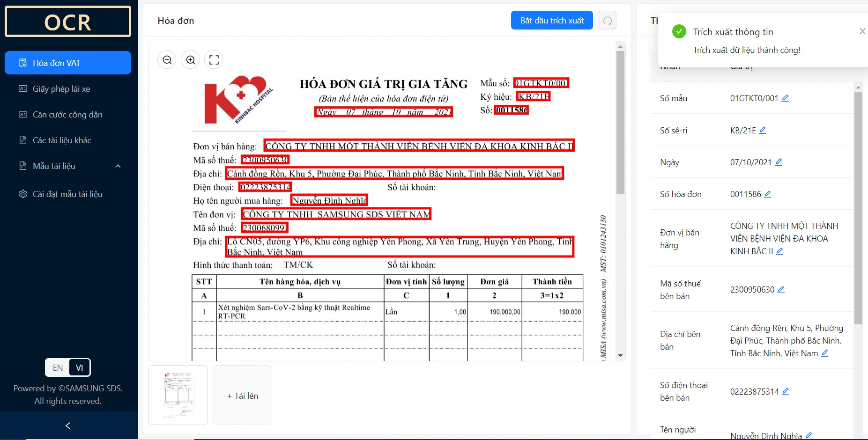The width and height of the screenshot is (868, 440).
Task: Click the red-boxed seller company name in the invoice preview
Action: point(419,146)
